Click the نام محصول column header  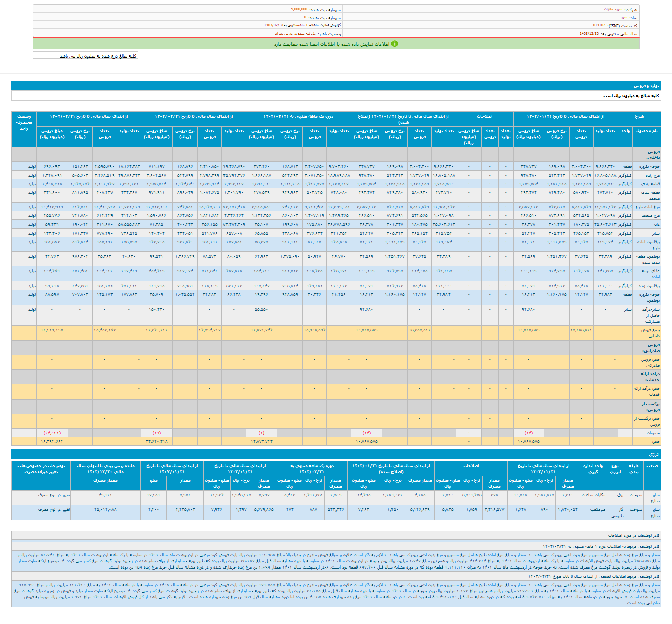point(646,131)
